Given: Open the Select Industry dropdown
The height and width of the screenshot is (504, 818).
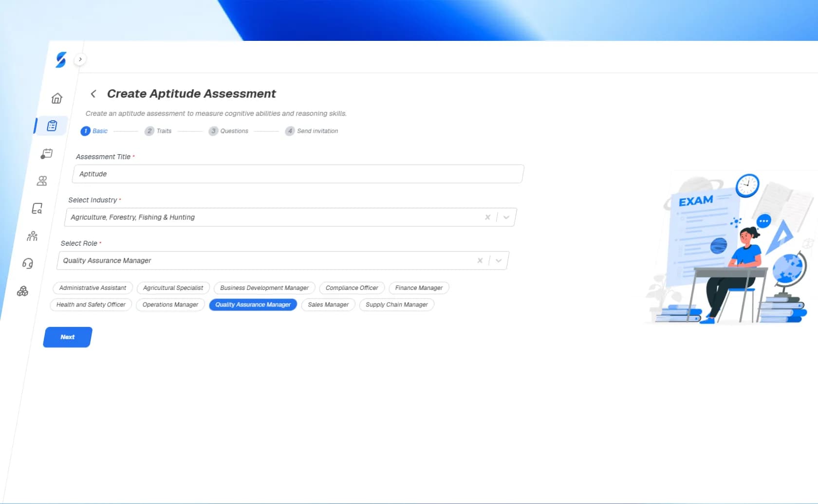Looking at the screenshot, I should click(506, 217).
